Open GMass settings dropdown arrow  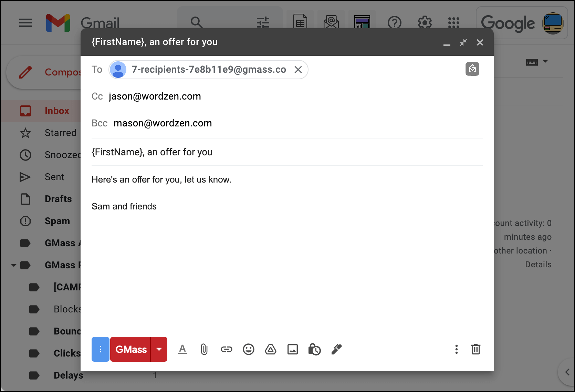pos(159,349)
